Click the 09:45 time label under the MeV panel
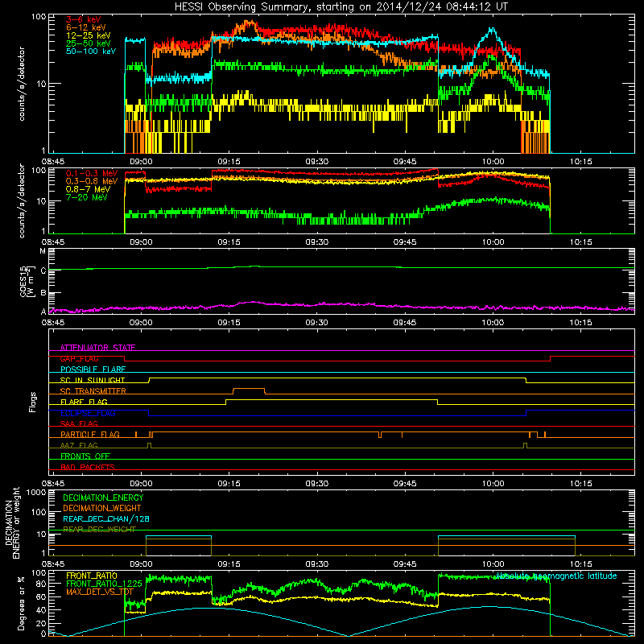The height and width of the screenshot is (644, 644). (405, 242)
